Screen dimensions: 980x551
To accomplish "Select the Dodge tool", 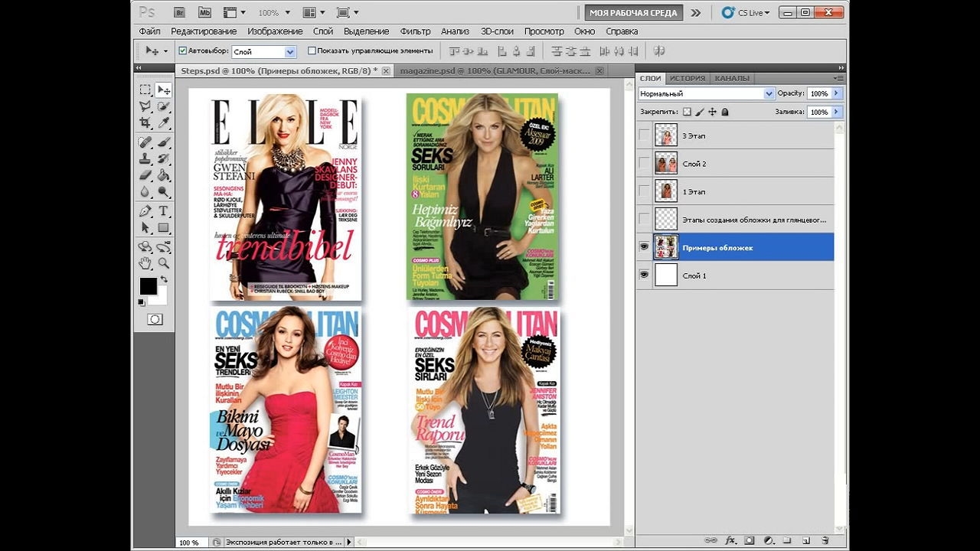I will tap(163, 193).
